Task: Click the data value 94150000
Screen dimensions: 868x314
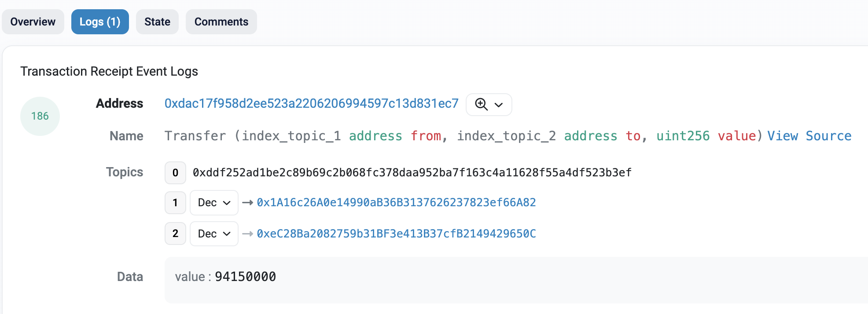Action: [x=245, y=277]
